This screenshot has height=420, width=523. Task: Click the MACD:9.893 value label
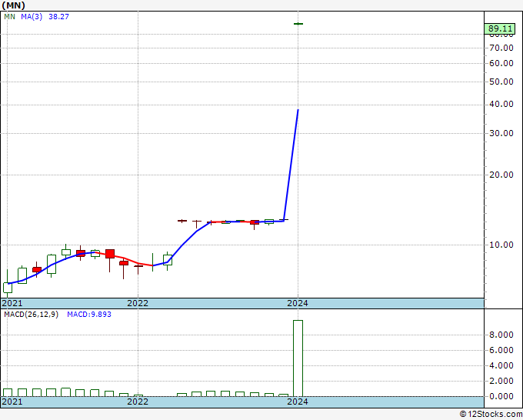point(89,315)
